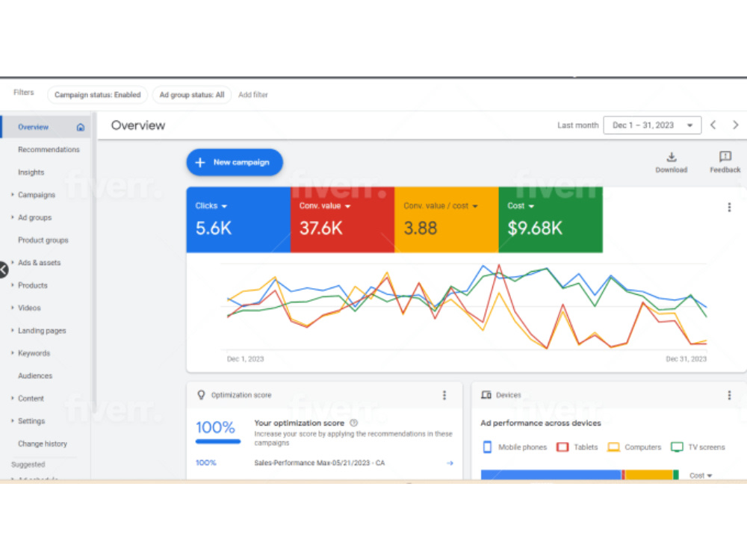Viewport: 747px width, 560px height.
Task: Open Sales-Performance Max-05/21/2023 - CA campaign
Action: click(x=319, y=463)
